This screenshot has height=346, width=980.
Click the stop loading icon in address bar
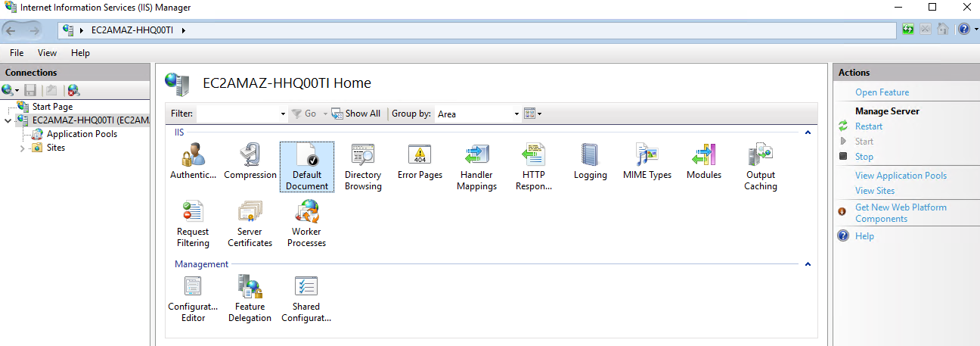(x=926, y=30)
